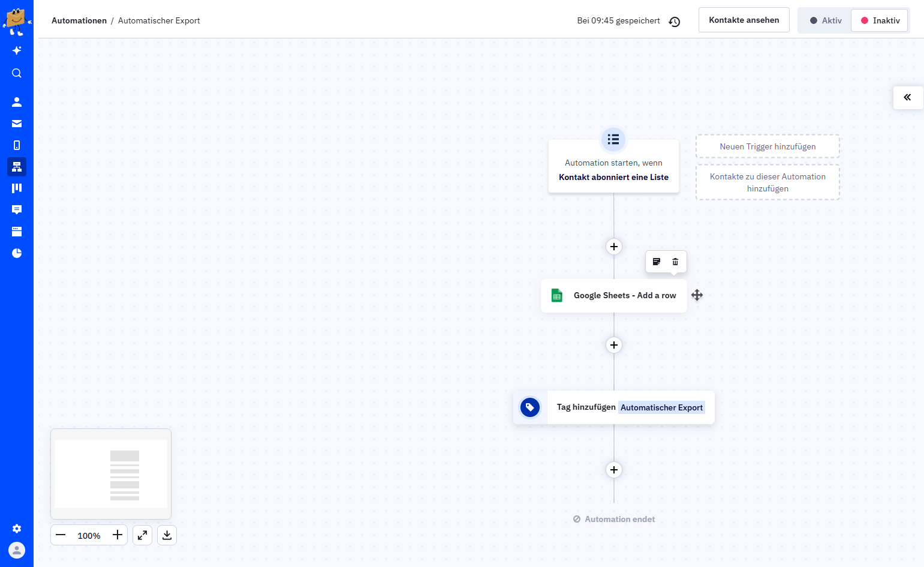The height and width of the screenshot is (567, 924).
Task: Open Automations sidebar icon
Action: coord(17,167)
